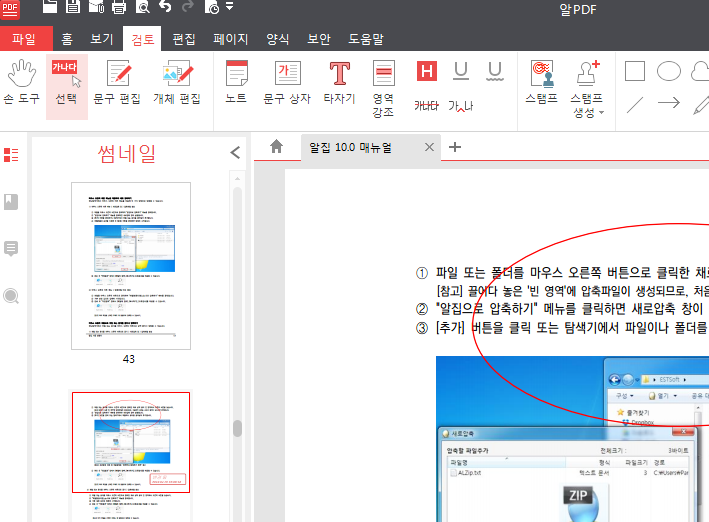Click the 알PDF app logo
709x522 pixels.
click(10, 9)
